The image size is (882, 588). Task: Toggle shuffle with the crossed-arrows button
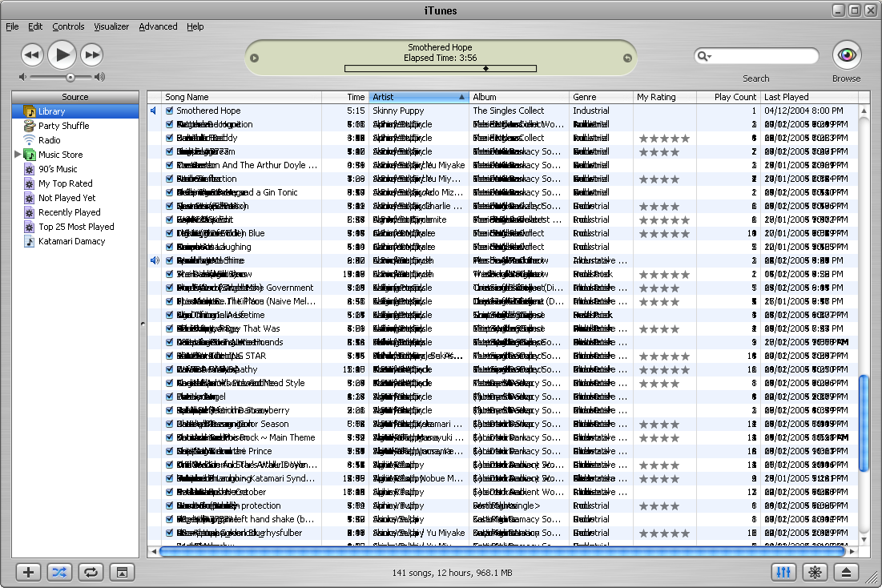coord(59,573)
